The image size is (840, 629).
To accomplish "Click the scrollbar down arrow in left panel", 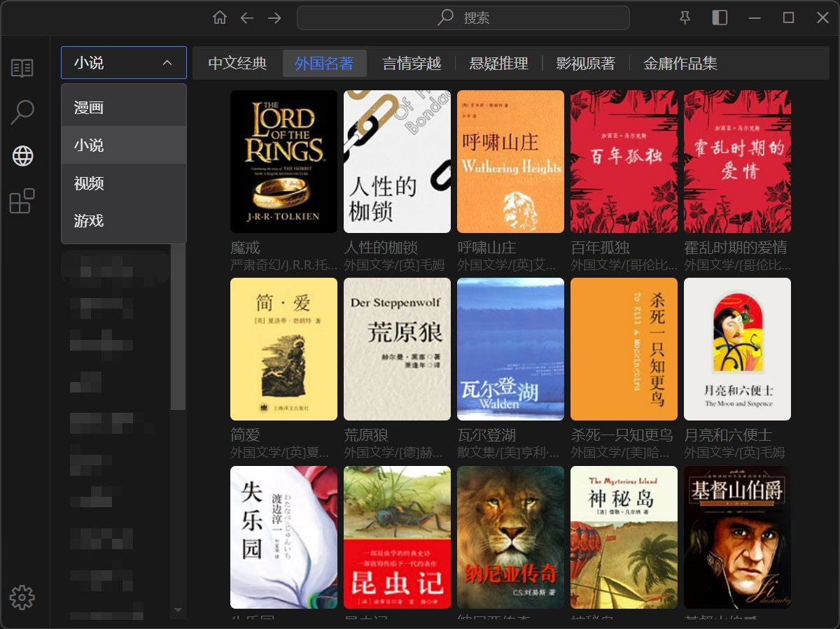I will (x=178, y=610).
